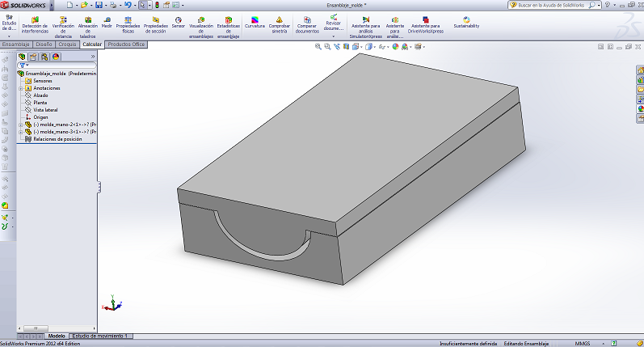Open Propiedades de sección tool
This screenshot has width=644, height=347.
(156, 25)
